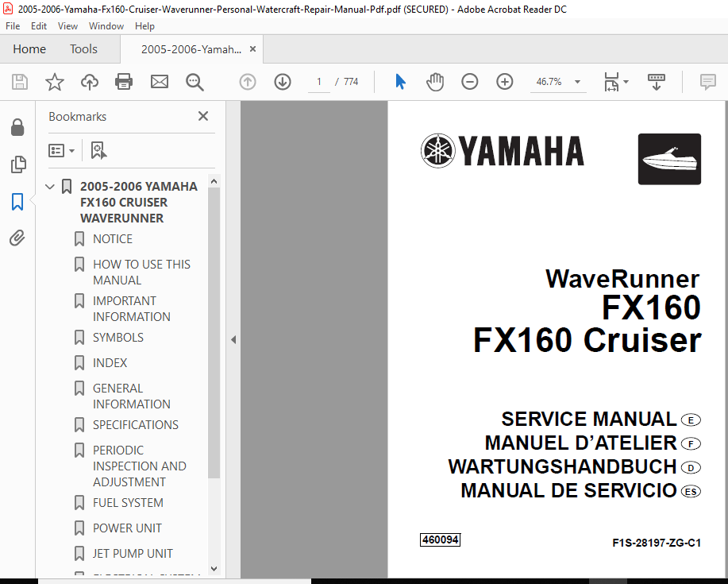Image resolution: width=728 pixels, height=584 pixels.
Task: Collapse the navigation pane with arrow
Action: pos(233,339)
